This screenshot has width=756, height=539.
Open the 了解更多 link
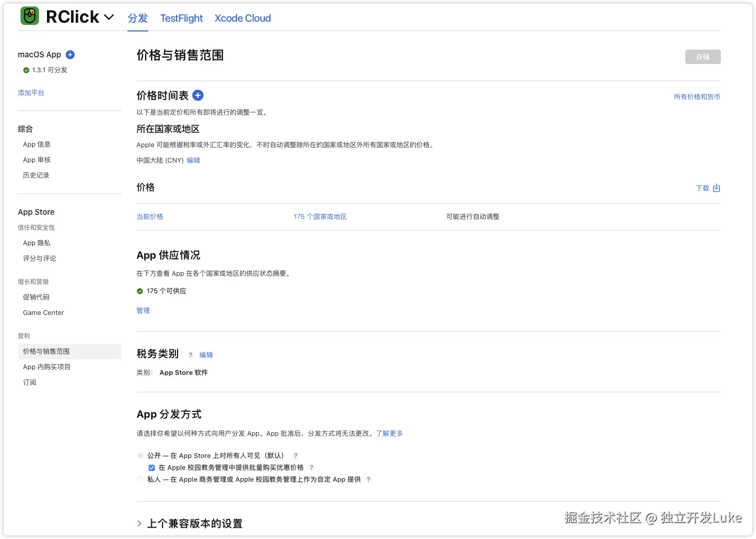tap(390, 434)
